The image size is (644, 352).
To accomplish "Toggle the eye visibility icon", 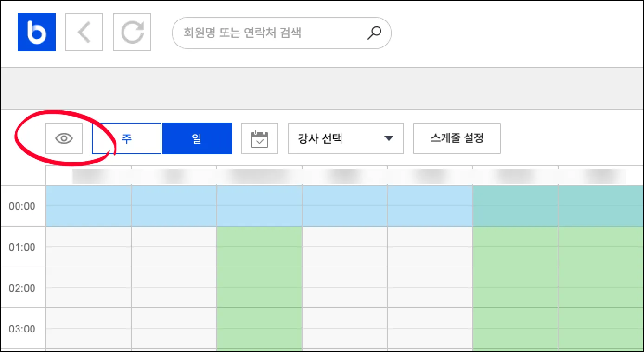I will coord(64,138).
